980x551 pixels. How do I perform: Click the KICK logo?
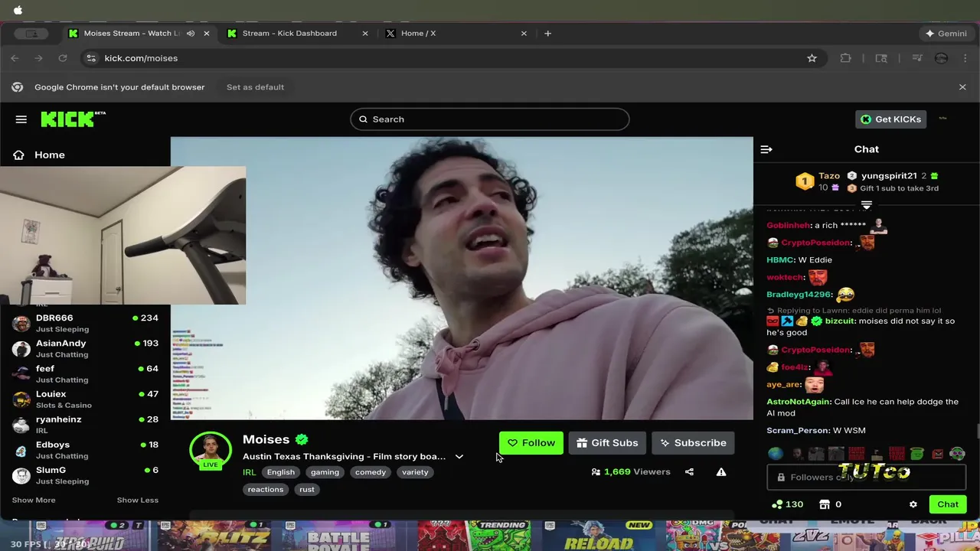(x=73, y=119)
